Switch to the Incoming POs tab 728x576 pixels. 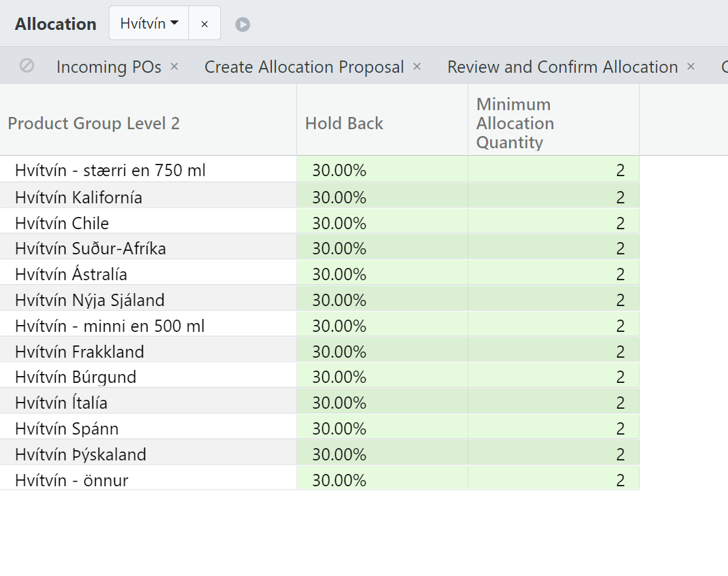[109, 67]
